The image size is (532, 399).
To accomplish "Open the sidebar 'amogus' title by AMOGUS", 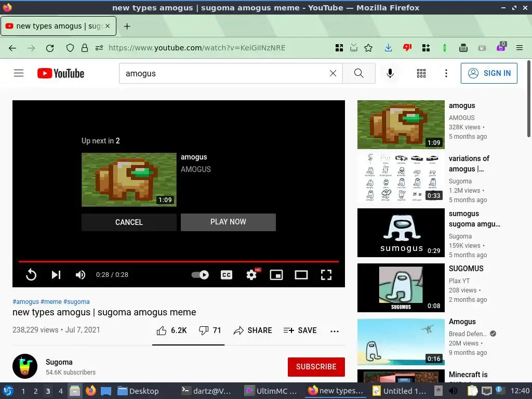I will pos(462,105).
